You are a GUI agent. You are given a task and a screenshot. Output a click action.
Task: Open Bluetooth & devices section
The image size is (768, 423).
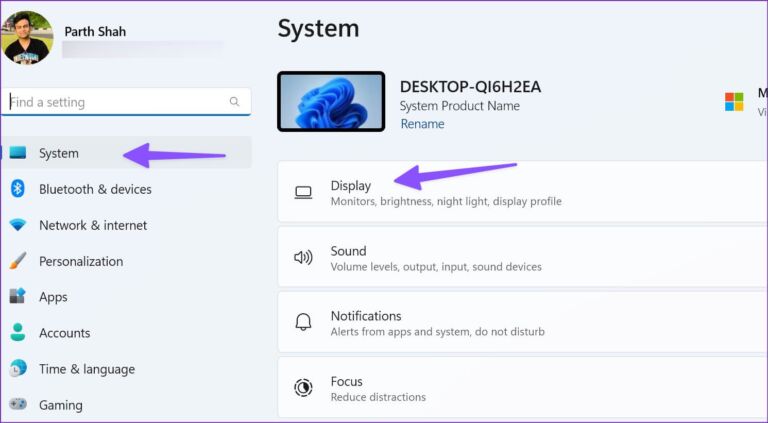coord(126,189)
